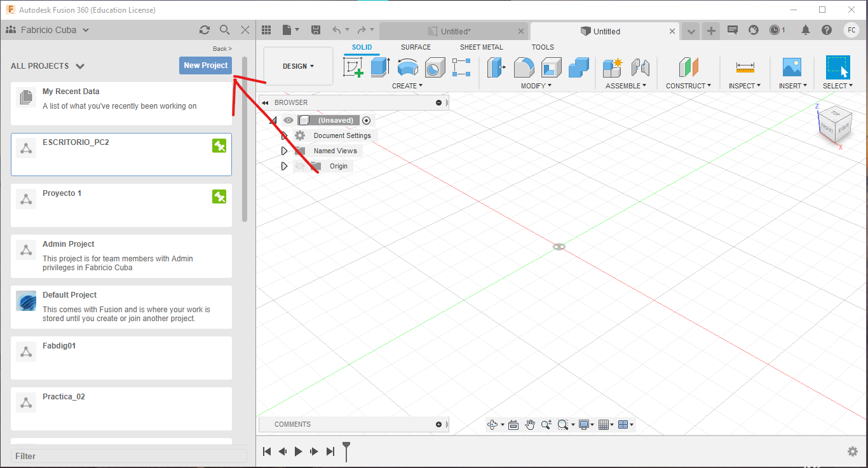868x468 pixels.
Task: Unpin the Proyecto 1 project
Action: coord(219,197)
